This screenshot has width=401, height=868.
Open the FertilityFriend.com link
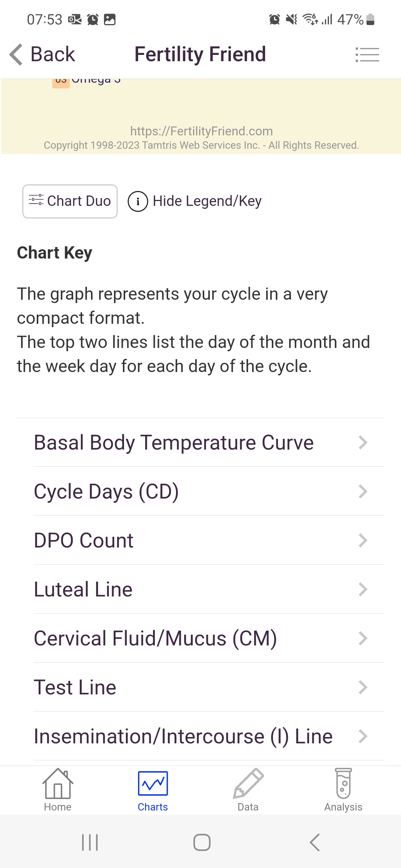(x=201, y=131)
